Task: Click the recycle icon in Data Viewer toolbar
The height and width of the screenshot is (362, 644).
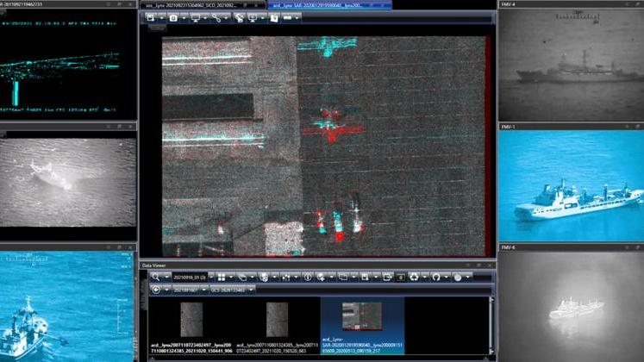Action: pyautogui.click(x=414, y=278)
